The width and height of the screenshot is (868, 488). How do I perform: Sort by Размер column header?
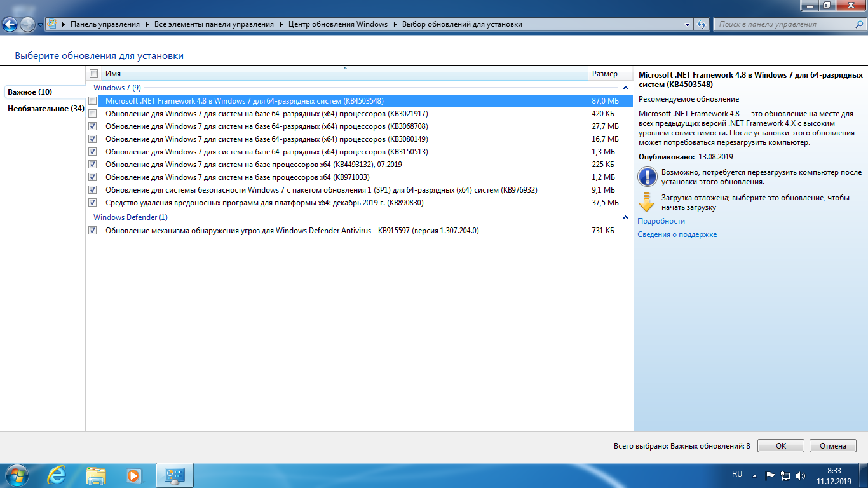coord(611,74)
